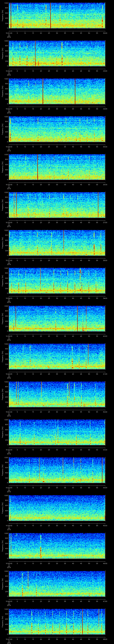This screenshot has height=644, width=114.
Task: Click the 38:00 end time label
Action: click(x=105, y=260)
